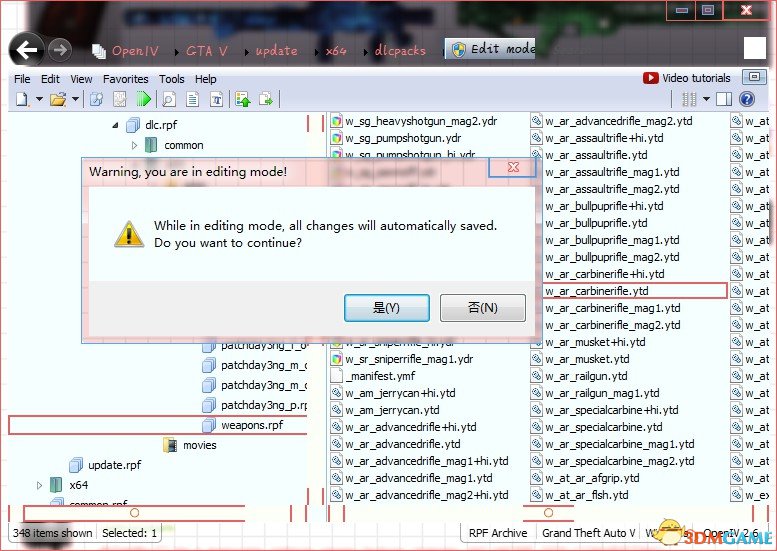Click the texture icon of w_ar_advancedrifle.ytd
This screenshot has height=551, width=777.
pos(336,444)
